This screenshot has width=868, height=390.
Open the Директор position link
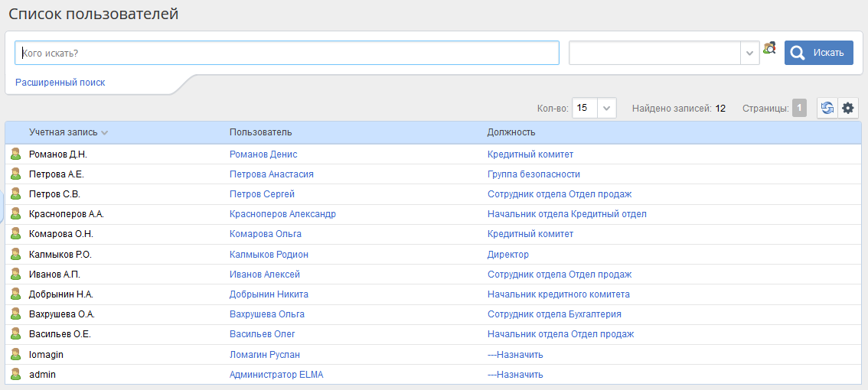pos(508,255)
